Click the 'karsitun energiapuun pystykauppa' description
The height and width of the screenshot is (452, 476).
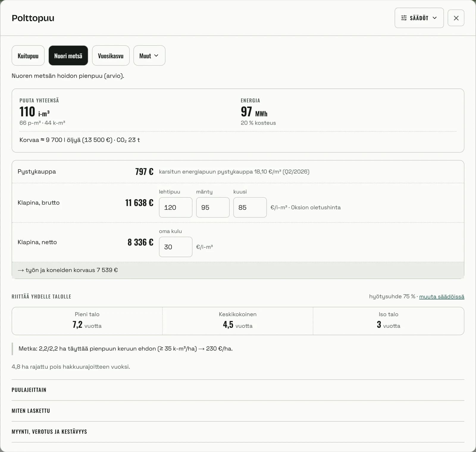pyautogui.click(x=234, y=172)
